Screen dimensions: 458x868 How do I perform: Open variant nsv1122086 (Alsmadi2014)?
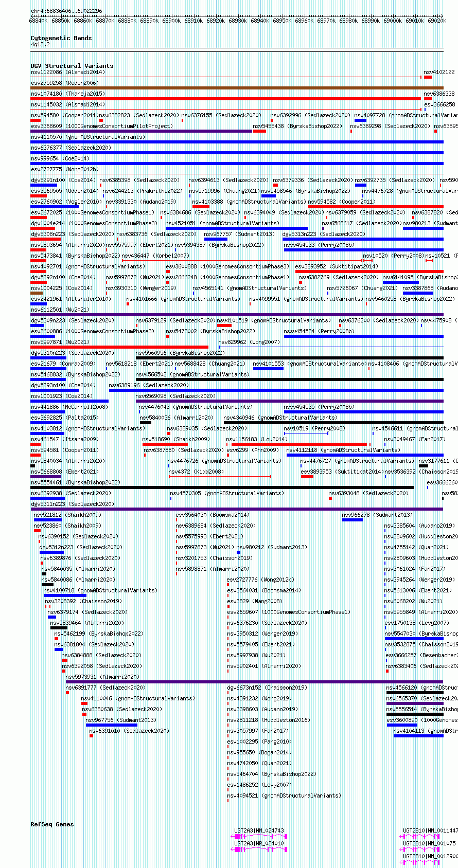(x=68, y=72)
